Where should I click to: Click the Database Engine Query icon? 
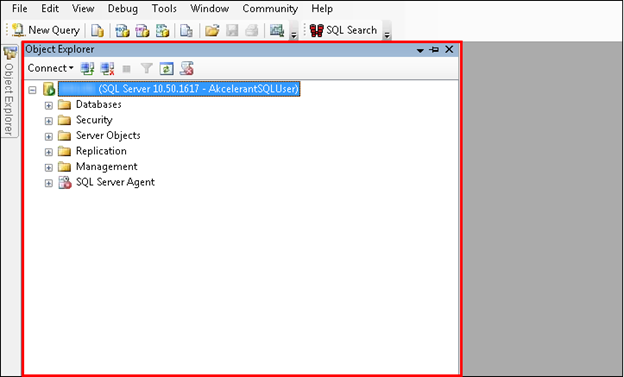(98, 30)
